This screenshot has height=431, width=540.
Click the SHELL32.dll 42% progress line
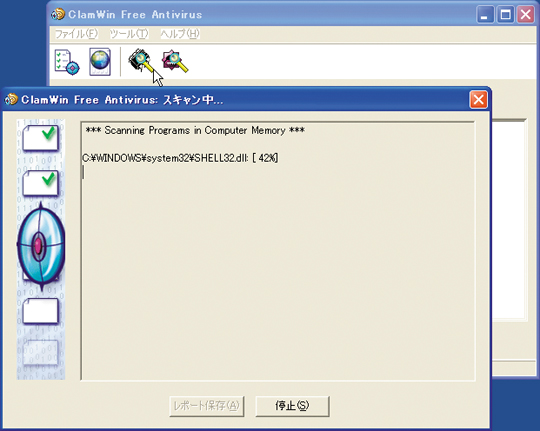180,158
